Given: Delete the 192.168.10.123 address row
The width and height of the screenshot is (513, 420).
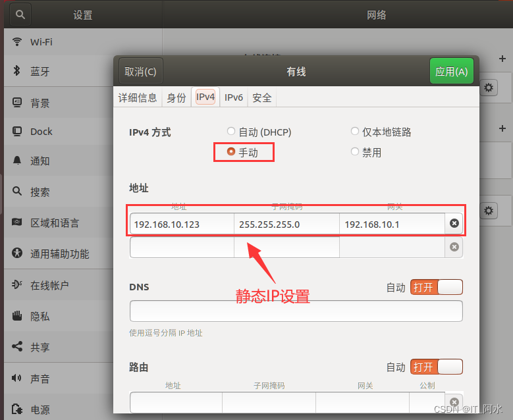Looking at the screenshot, I should [454, 223].
